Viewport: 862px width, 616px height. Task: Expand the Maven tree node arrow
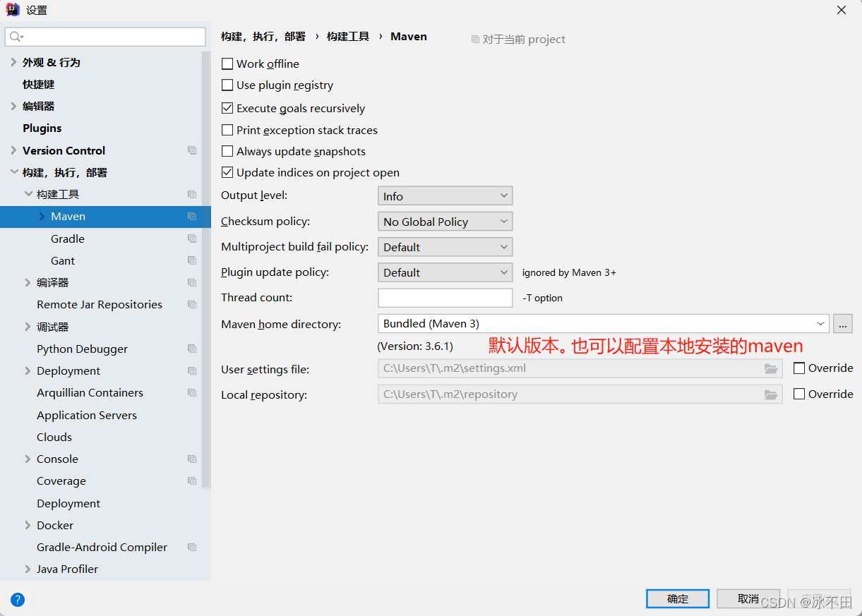(42, 217)
